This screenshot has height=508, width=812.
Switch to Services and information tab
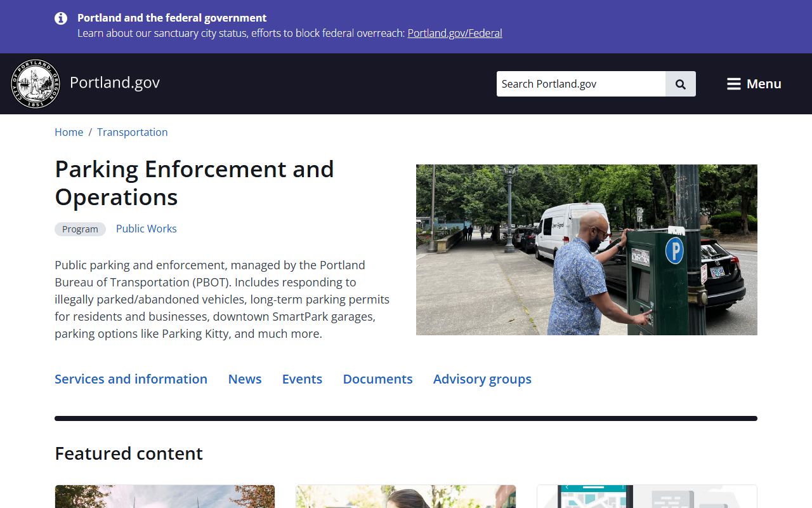tap(131, 379)
